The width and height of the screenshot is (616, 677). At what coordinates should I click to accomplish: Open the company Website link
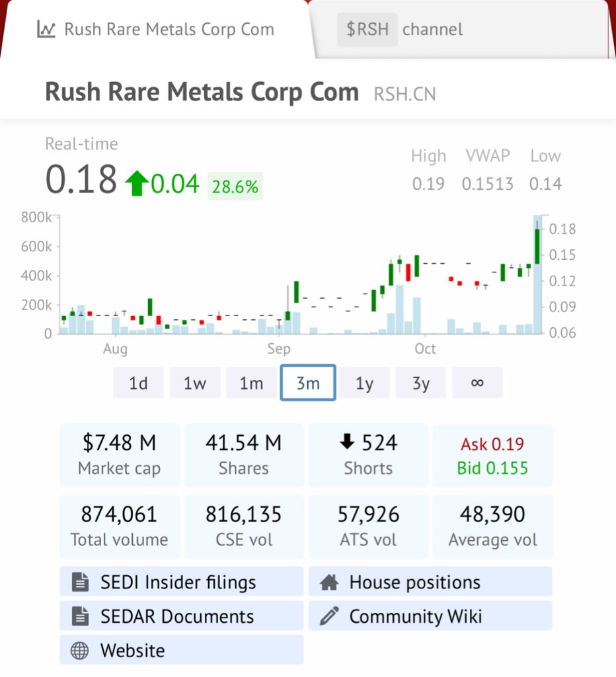(x=182, y=650)
